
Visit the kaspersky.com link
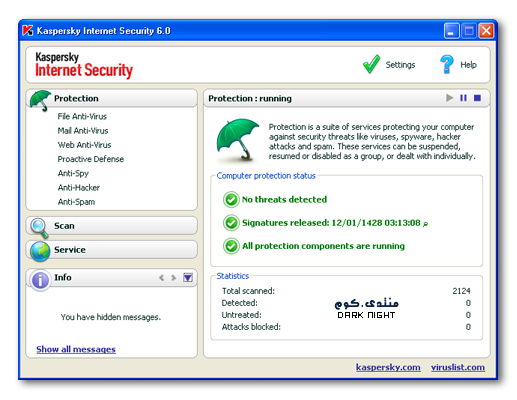388,367
